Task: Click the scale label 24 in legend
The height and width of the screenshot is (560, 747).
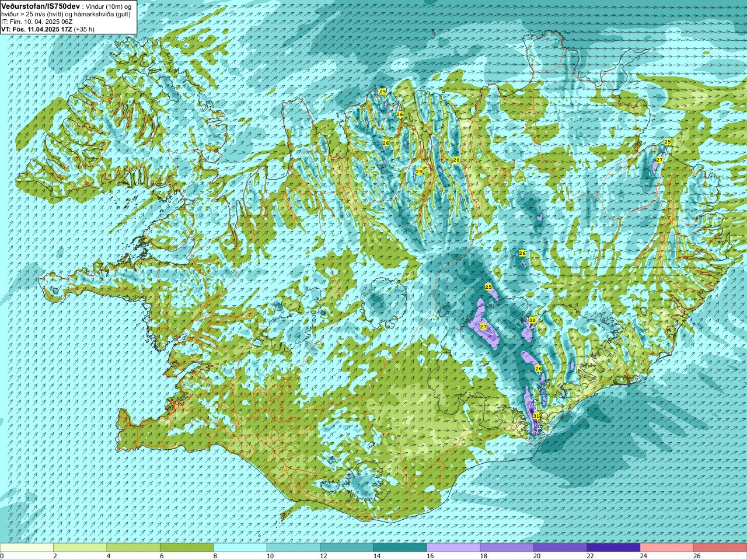Action: (x=643, y=556)
